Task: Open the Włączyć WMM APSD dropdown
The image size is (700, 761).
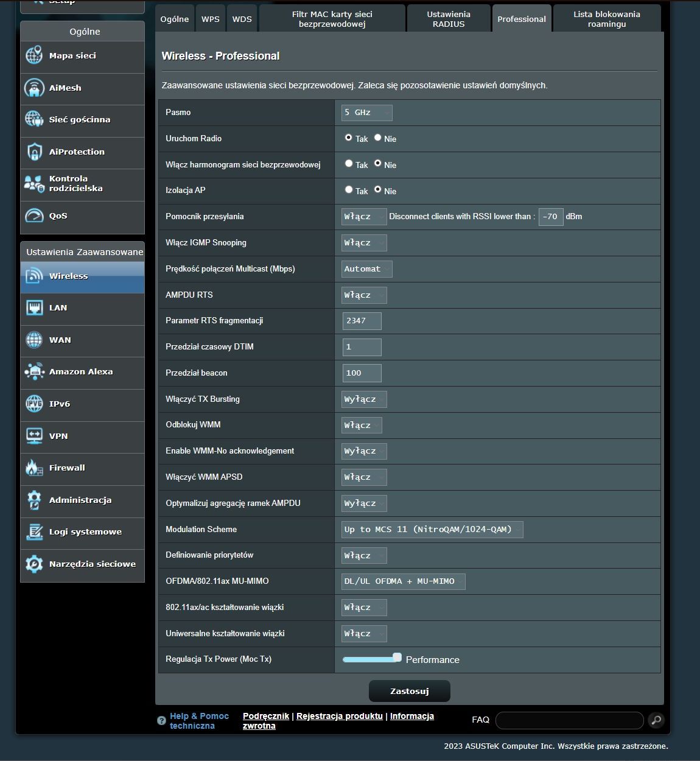Action: (364, 477)
